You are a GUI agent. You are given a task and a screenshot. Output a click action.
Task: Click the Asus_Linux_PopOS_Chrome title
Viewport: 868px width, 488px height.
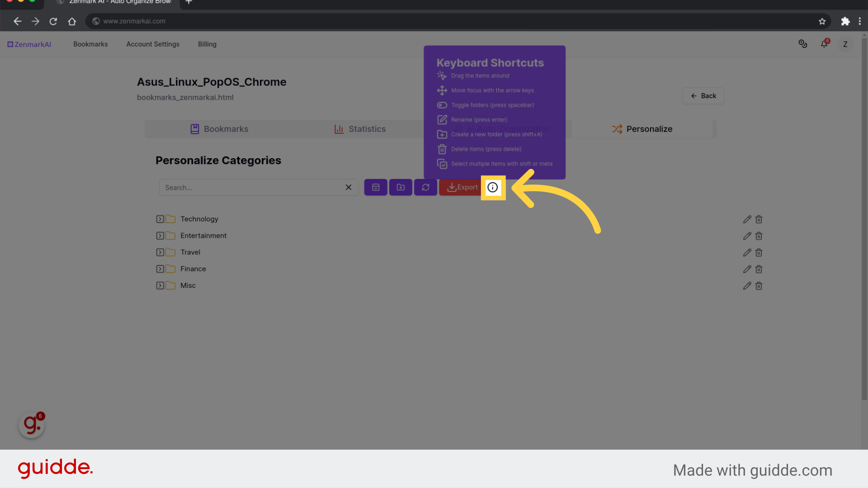click(212, 82)
